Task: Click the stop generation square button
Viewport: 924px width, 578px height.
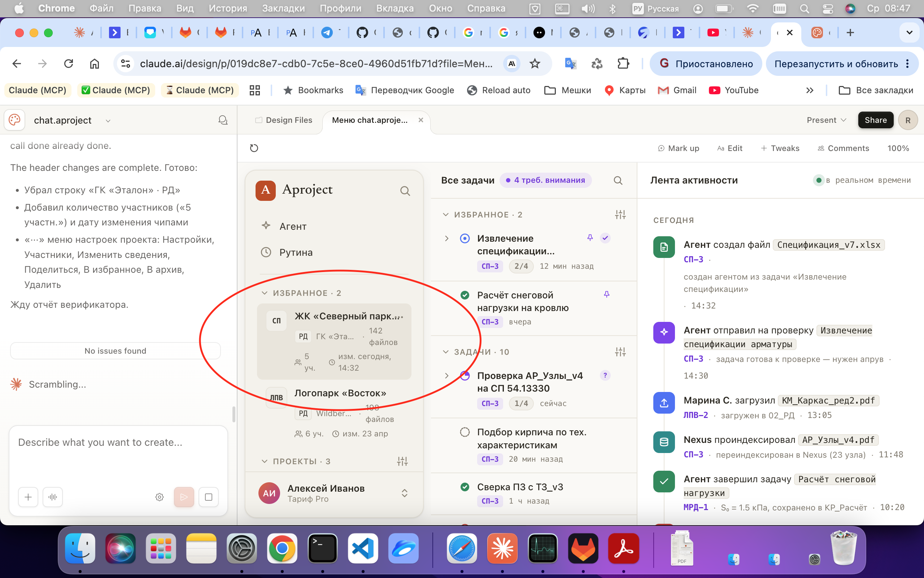Action: point(209,497)
